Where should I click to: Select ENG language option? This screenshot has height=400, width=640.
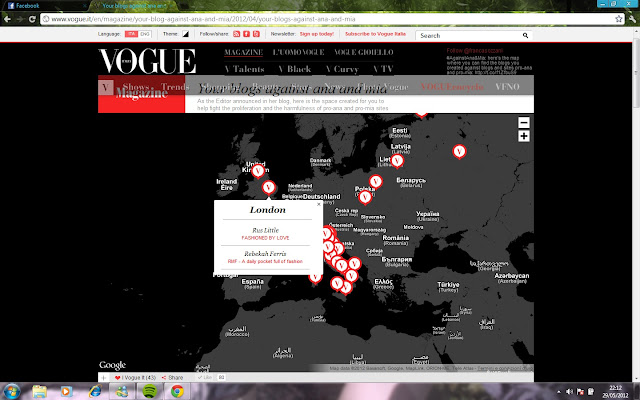pyautogui.click(x=145, y=34)
